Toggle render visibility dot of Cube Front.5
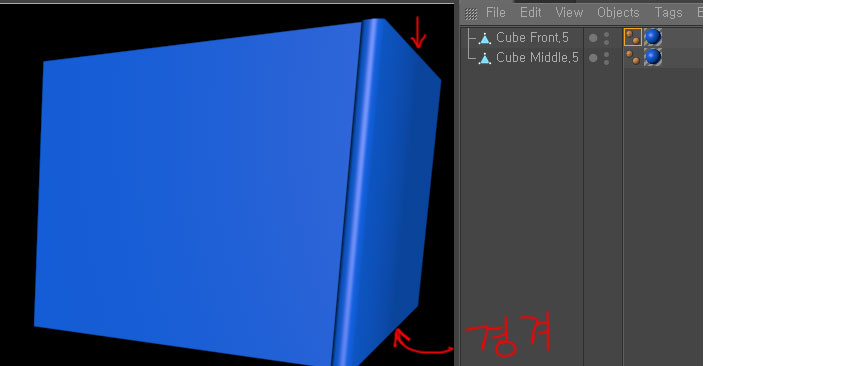Viewport: 856px width, 366px height. pyautogui.click(x=607, y=42)
